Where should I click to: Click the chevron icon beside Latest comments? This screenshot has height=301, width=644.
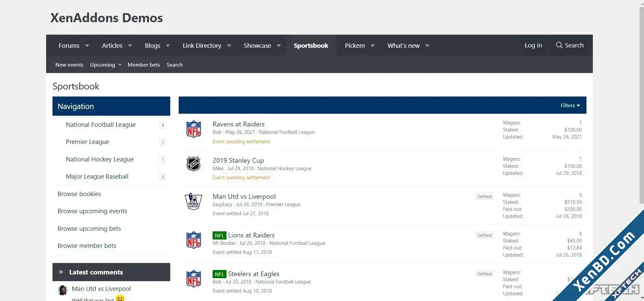[61, 272]
